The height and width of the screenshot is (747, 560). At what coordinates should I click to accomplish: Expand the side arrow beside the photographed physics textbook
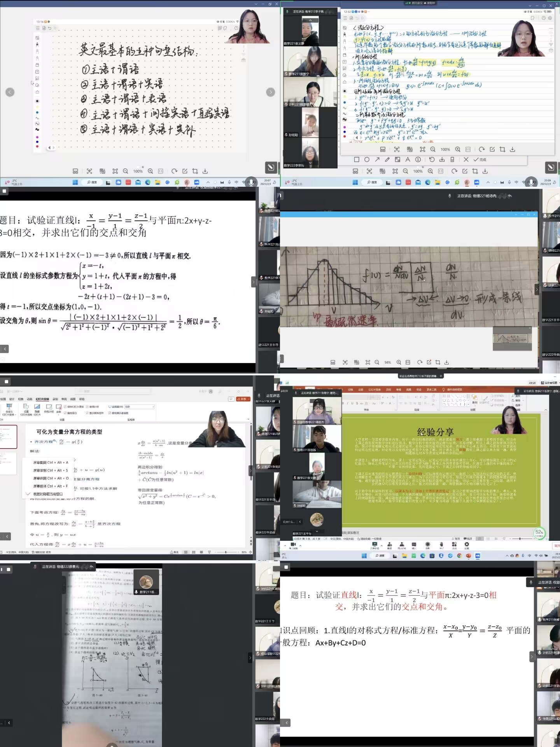coord(250,658)
